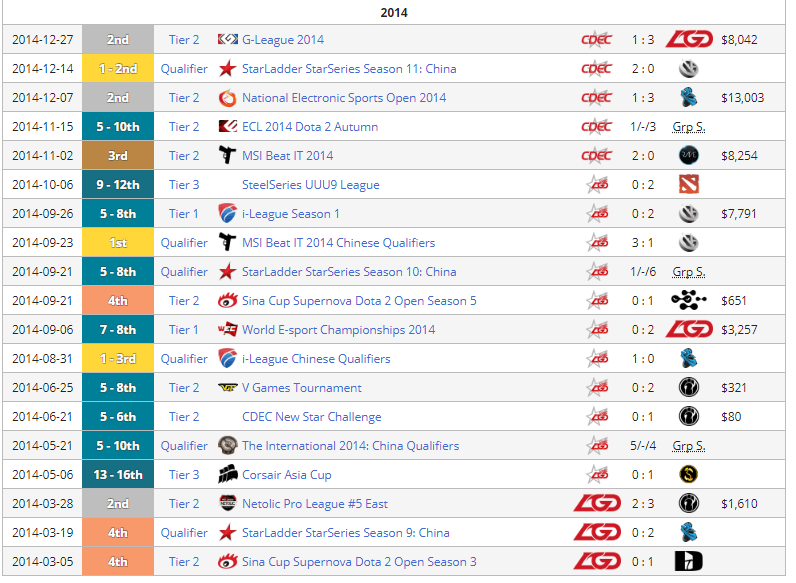This screenshot has width=796, height=583.
Task: Click Tier 1 link in i-League Season 1 row
Action: [184, 214]
